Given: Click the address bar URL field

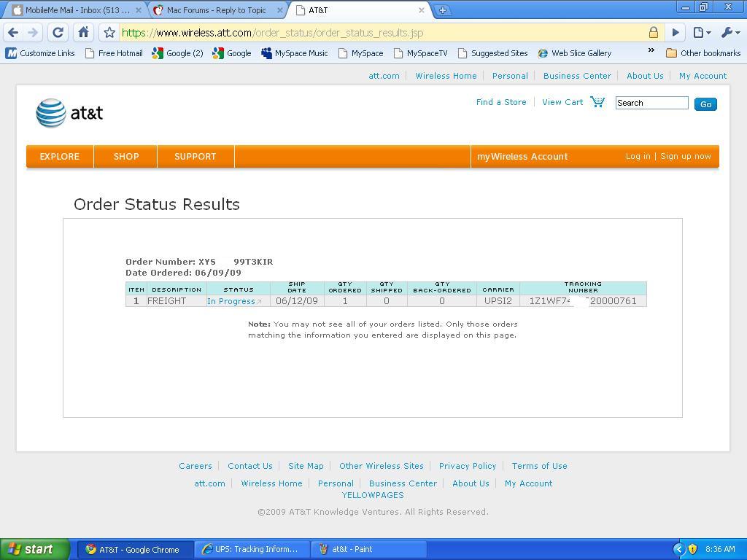Looking at the screenshot, I should (x=381, y=32).
